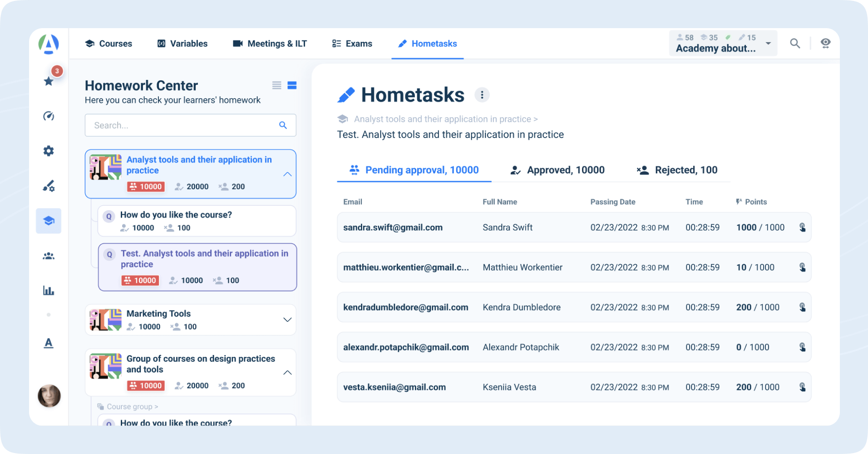Click the Q icon of first How do you like the course
The width and height of the screenshot is (868, 454).
coord(109,217)
